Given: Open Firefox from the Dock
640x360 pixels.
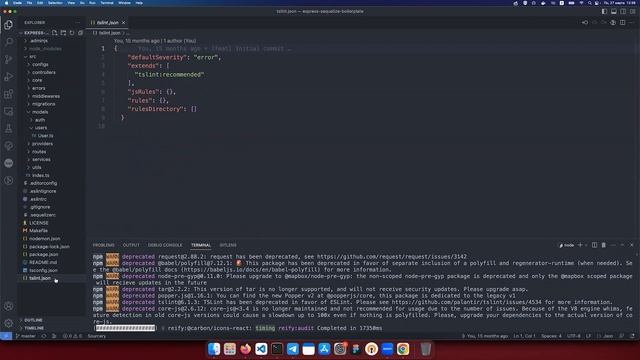Looking at the screenshot, I should coord(245,349).
